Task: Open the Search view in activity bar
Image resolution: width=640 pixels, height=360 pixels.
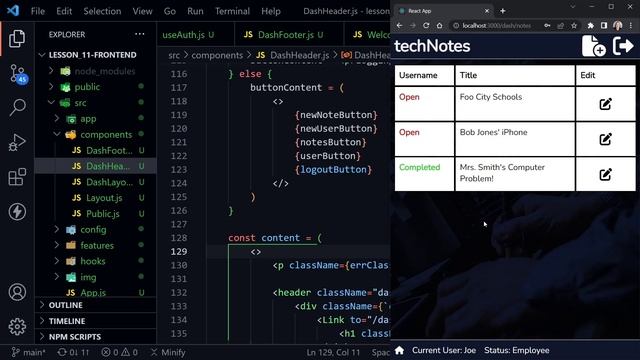Action: (x=17, y=107)
